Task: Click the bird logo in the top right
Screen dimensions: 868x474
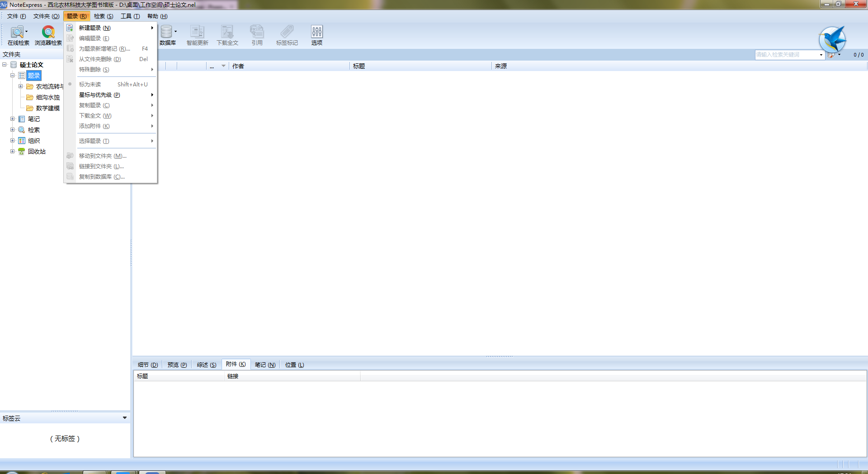Action: (x=832, y=39)
